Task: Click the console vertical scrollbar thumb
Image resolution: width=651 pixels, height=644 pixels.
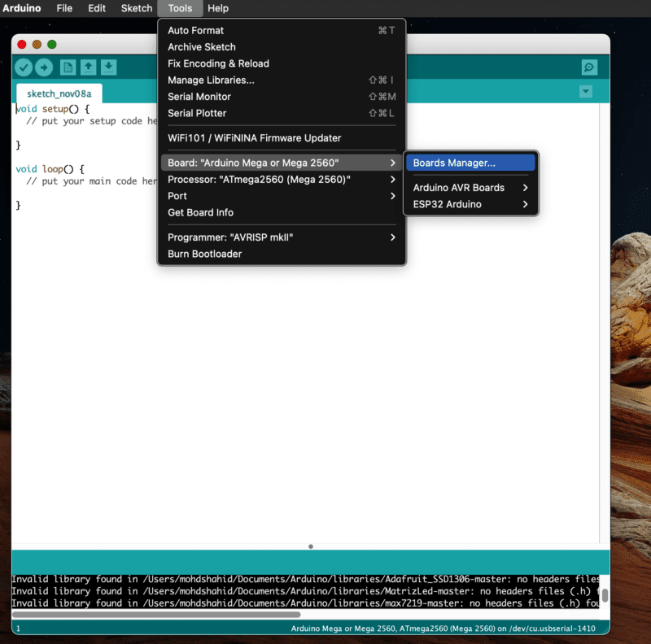Action: click(605, 595)
